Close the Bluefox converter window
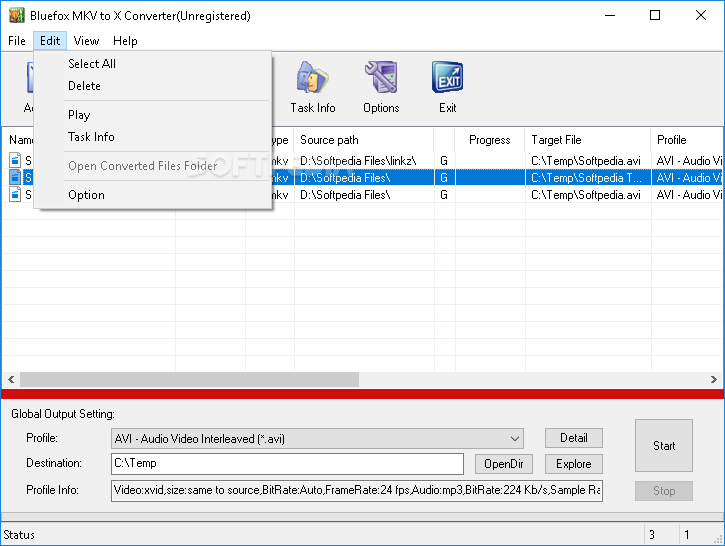 (x=700, y=15)
